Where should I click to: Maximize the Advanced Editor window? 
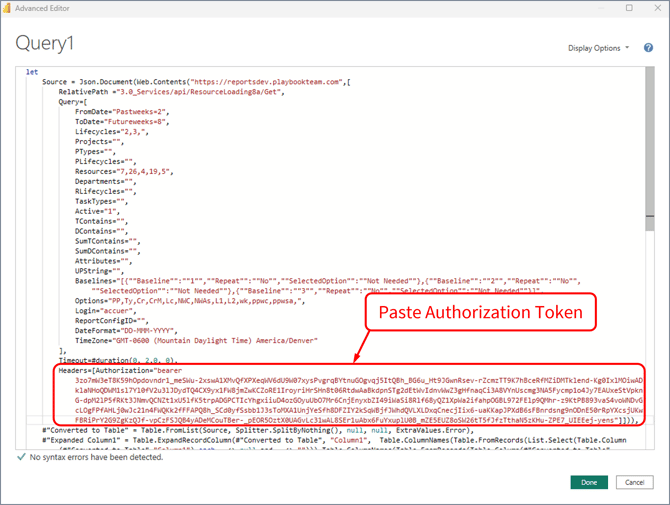click(629, 8)
